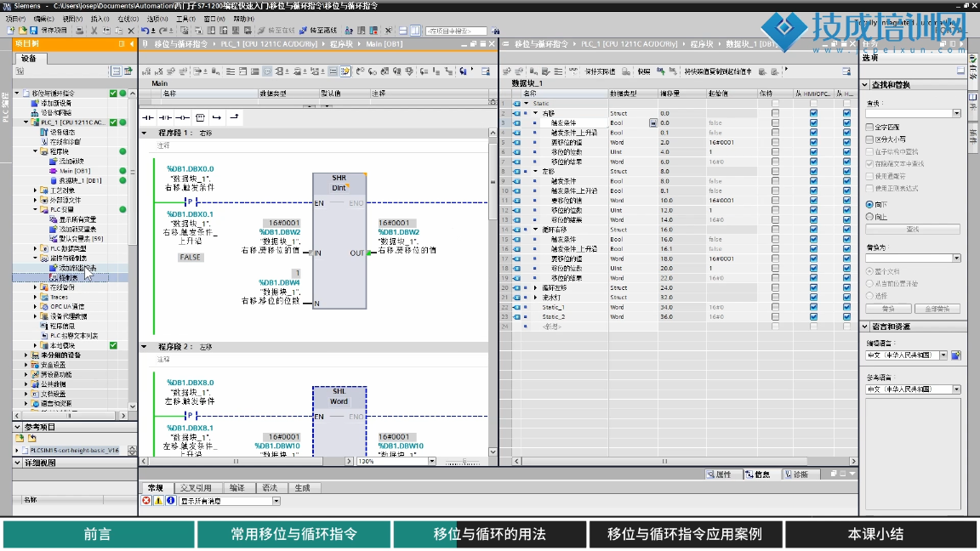Expand the 流水灯 struct in data block table
The width and height of the screenshot is (980, 551).
pyautogui.click(x=536, y=298)
